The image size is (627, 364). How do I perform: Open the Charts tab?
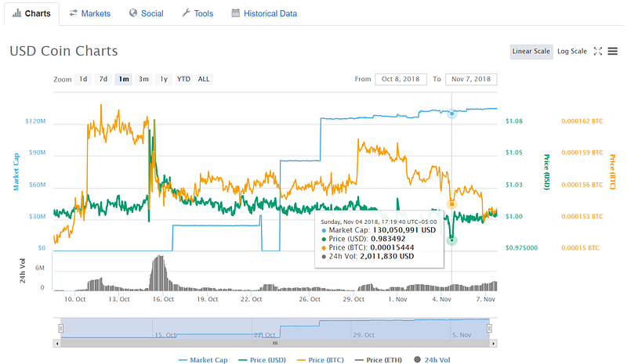coord(31,13)
